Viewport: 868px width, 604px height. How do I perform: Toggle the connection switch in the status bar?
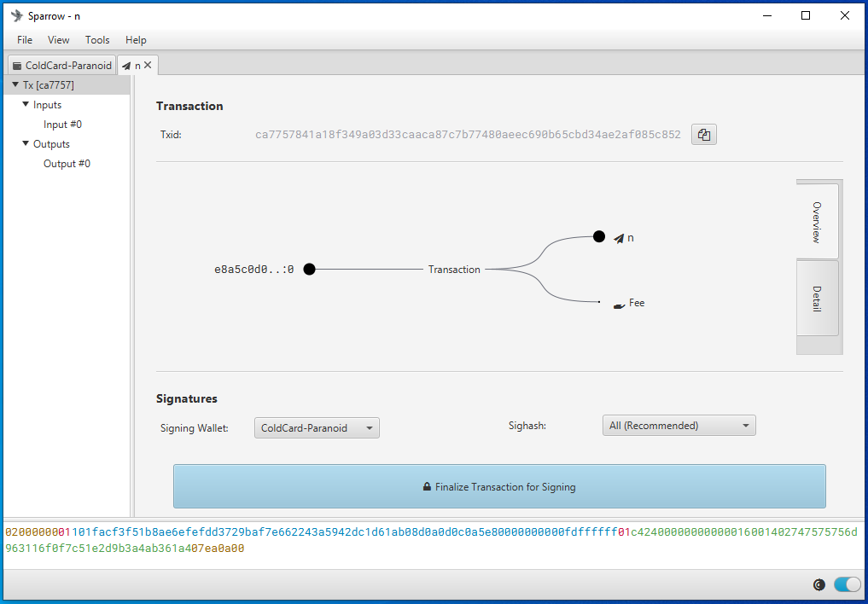[x=847, y=584]
